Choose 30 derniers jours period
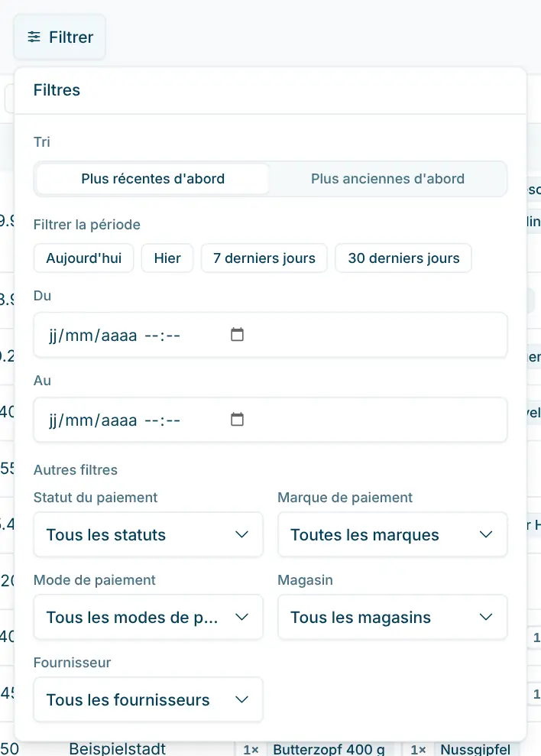The height and width of the screenshot is (756, 541). [x=403, y=258]
